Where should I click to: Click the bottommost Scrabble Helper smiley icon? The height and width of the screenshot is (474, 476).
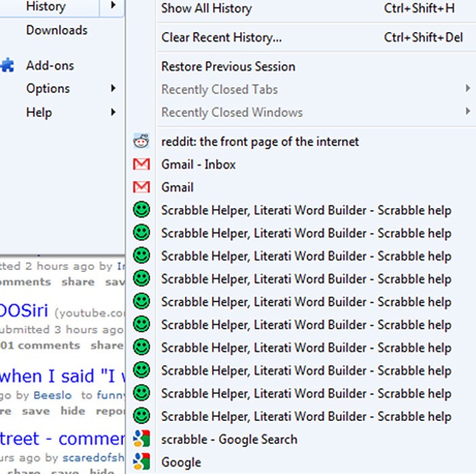(141, 416)
